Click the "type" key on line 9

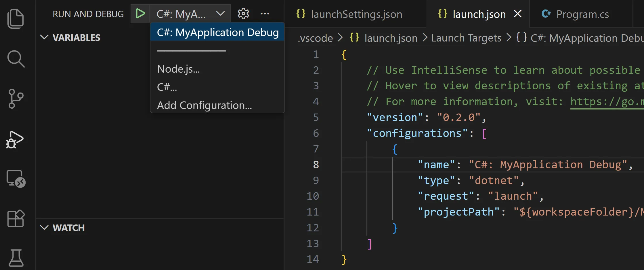(x=436, y=180)
